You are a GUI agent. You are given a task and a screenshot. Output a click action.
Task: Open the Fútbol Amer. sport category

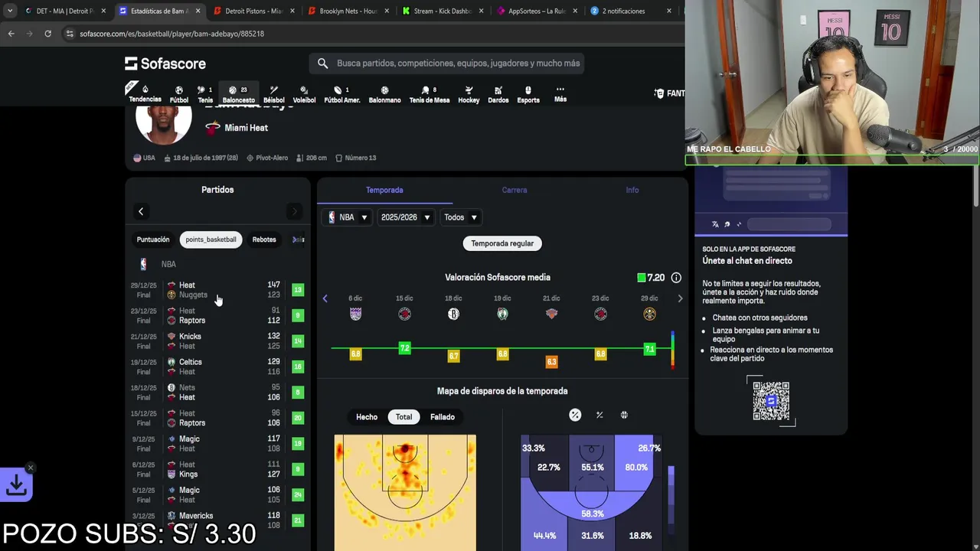(342, 94)
